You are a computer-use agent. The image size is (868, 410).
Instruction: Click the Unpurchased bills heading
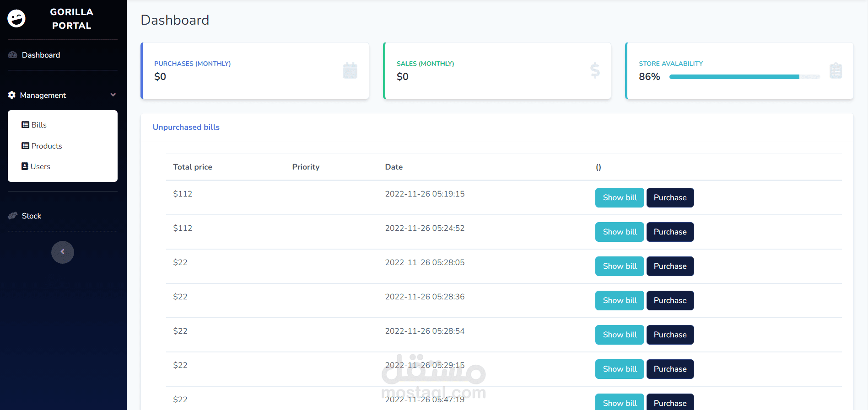[186, 127]
